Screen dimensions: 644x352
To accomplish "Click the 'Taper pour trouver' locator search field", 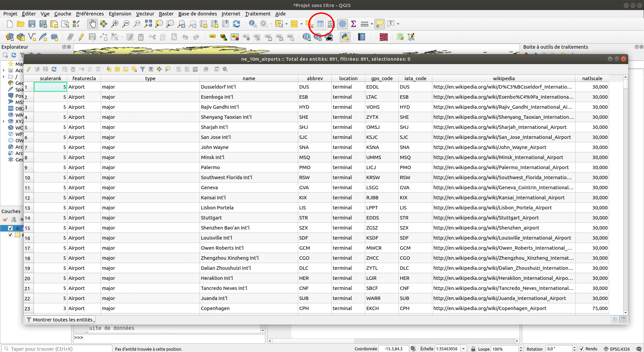I will [x=57, y=349].
